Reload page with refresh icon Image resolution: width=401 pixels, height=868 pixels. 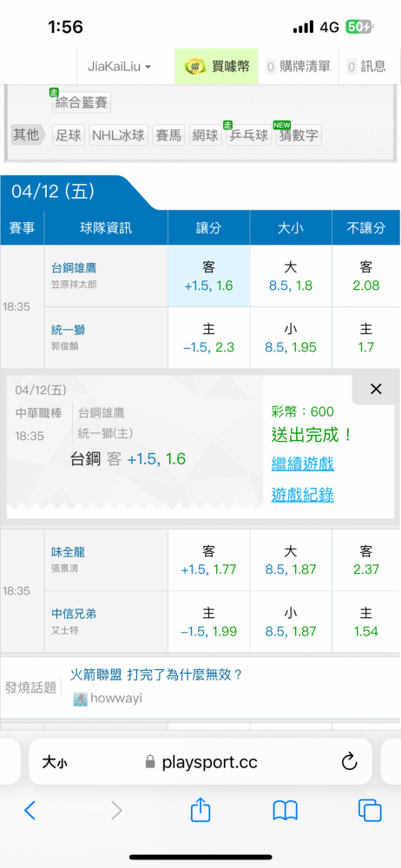click(x=349, y=762)
